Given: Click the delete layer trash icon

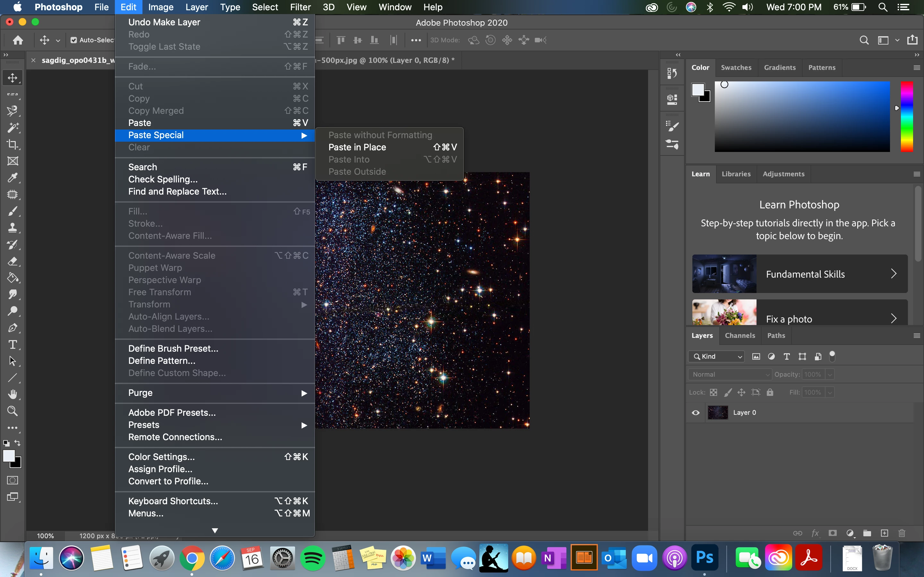Looking at the screenshot, I should pyautogui.click(x=902, y=533).
